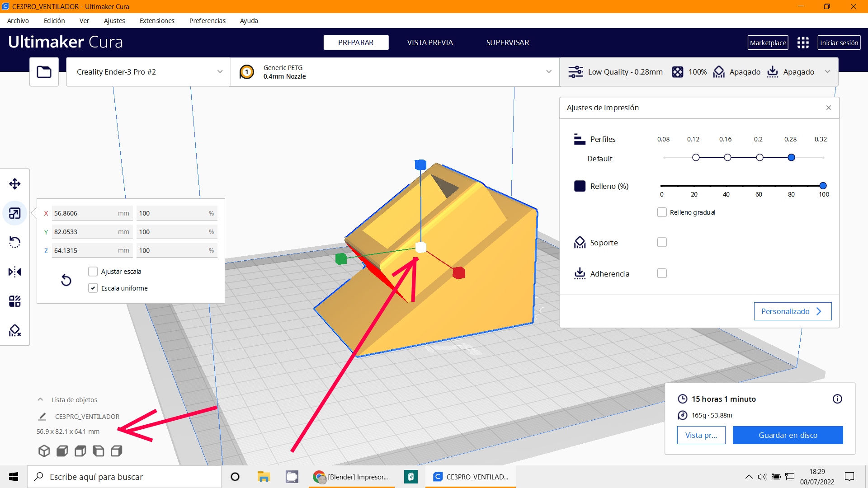Uncheck Escala uniforme checkbox
This screenshot has height=488, width=868.
point(93,288)
